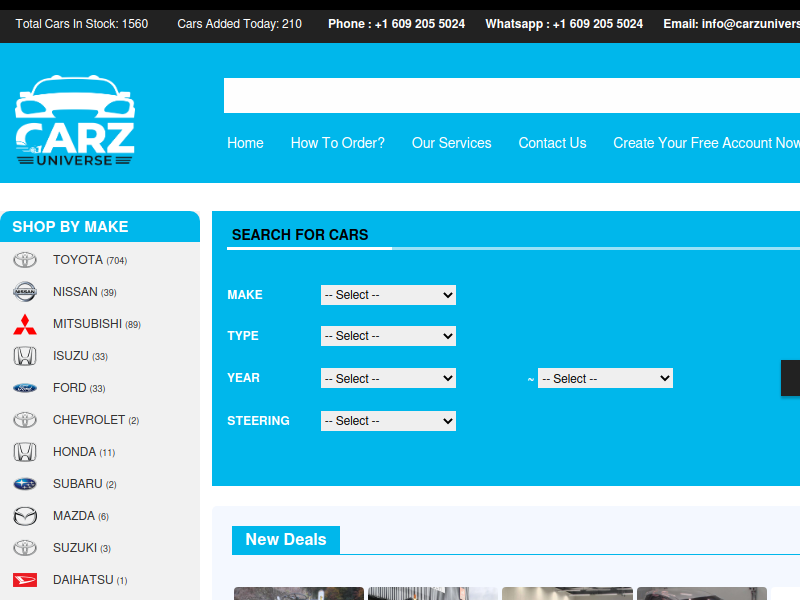Select CHEVROLET in Shop By Make
This screenshot has width=800, height=600.
pyautogui.click(x=89, y=420)
